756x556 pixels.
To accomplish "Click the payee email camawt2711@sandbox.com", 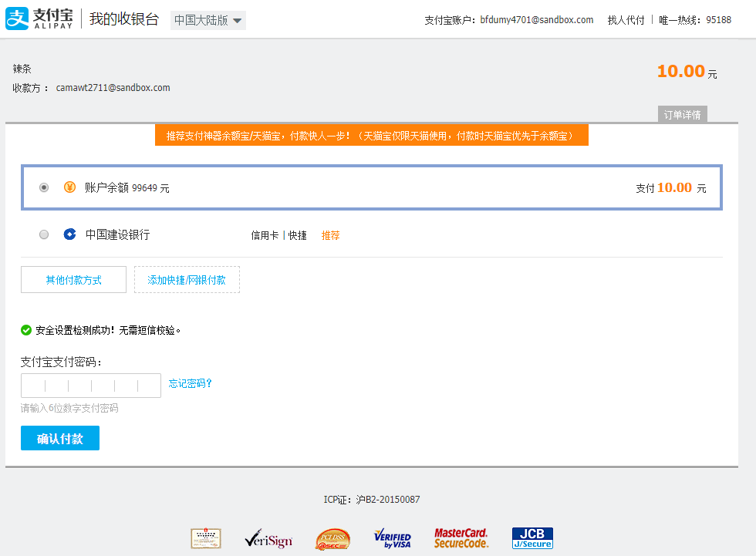I will pos(113,88).
